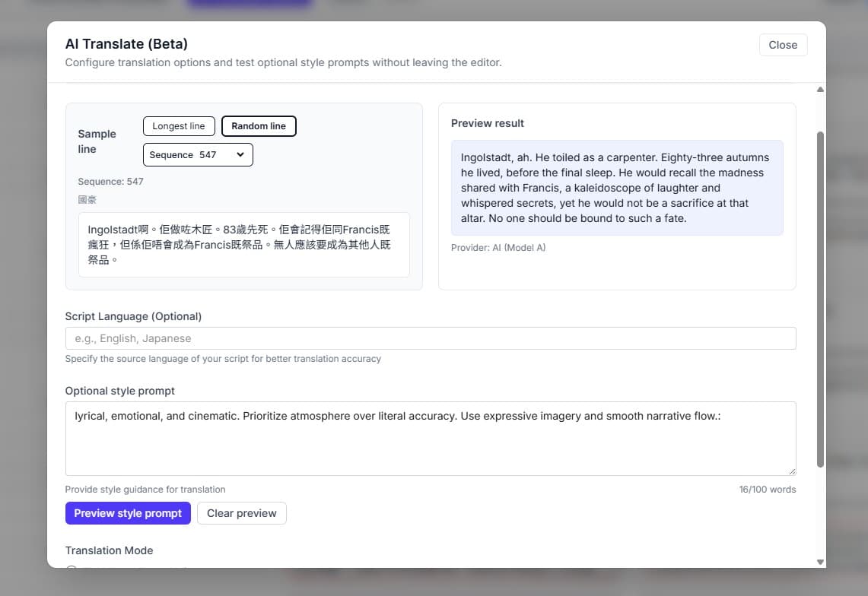Open the Sequence 547 dropdown
868x596 pixels.
(x=197, y=155)
